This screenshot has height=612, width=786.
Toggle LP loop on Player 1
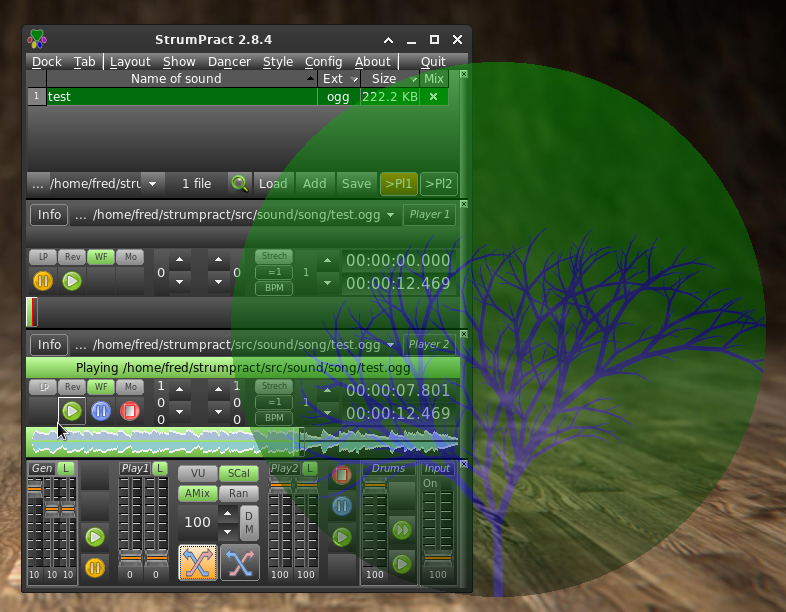point(43,257)
